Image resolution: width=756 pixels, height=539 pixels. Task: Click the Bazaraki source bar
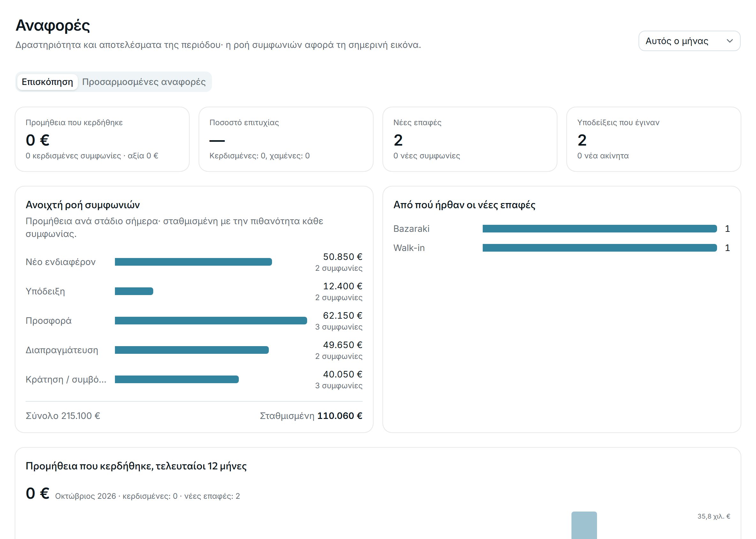pyautogui.click(x=599, y=229)
